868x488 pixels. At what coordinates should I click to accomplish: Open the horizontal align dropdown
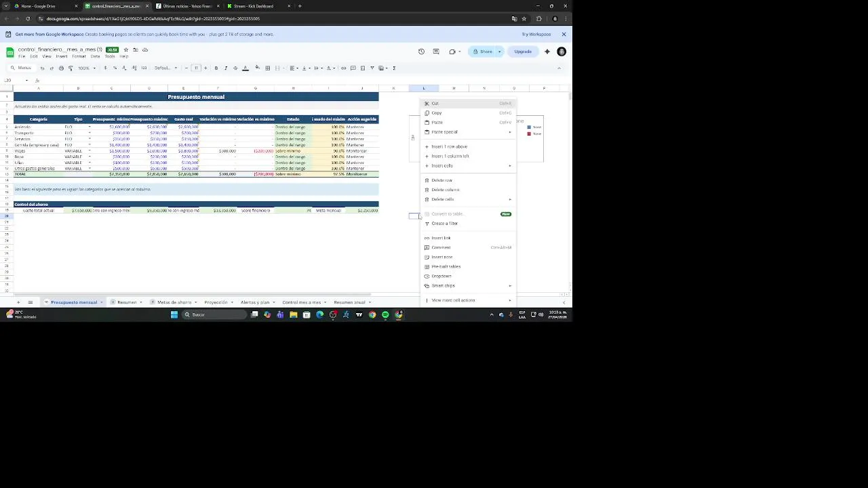coord(294,68)
